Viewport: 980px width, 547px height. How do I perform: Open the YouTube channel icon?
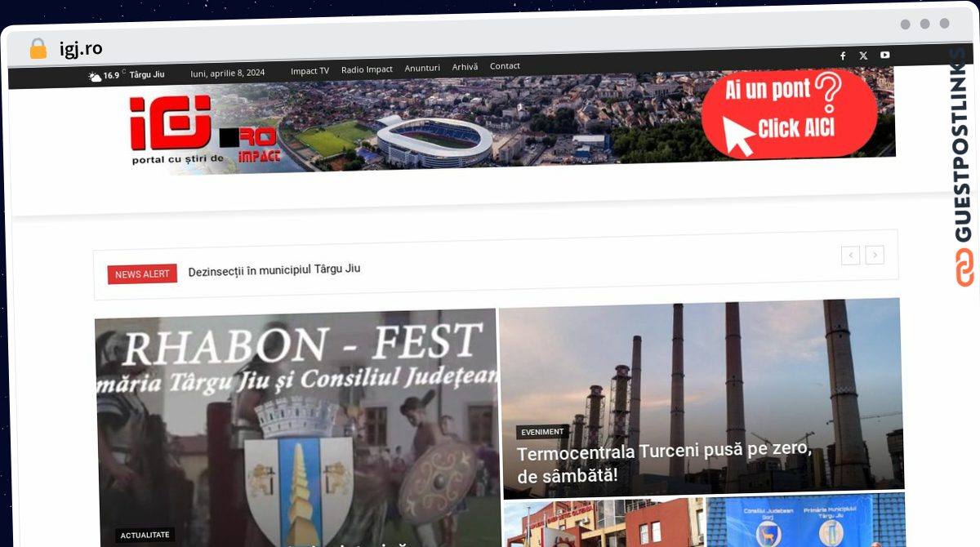pos(884,55)
